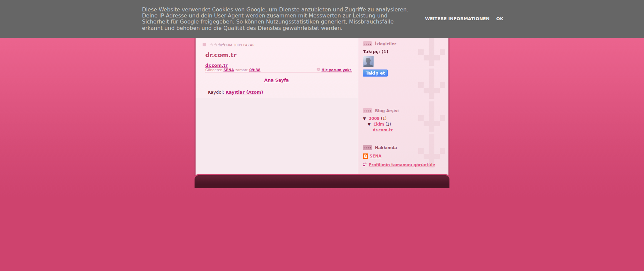This screenshot has width=644, height=271.
Task: Click the profile icon beside 'Profilimin tamamını görüntüle'
Action: [365, 165]
